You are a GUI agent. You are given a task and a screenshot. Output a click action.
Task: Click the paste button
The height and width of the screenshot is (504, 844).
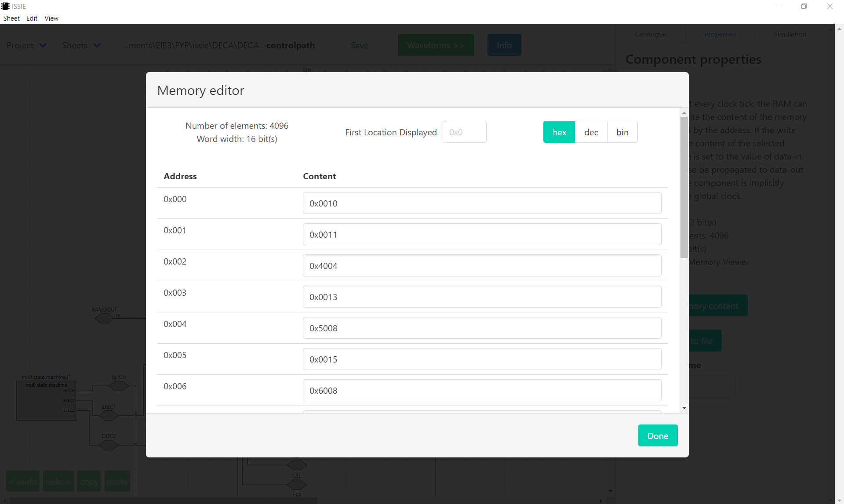point(117,482)
